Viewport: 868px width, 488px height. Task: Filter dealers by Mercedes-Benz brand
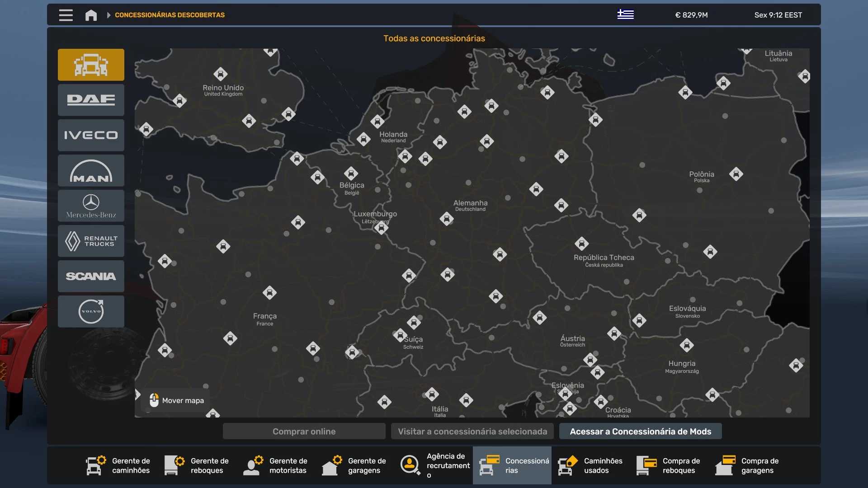(91, 206)
